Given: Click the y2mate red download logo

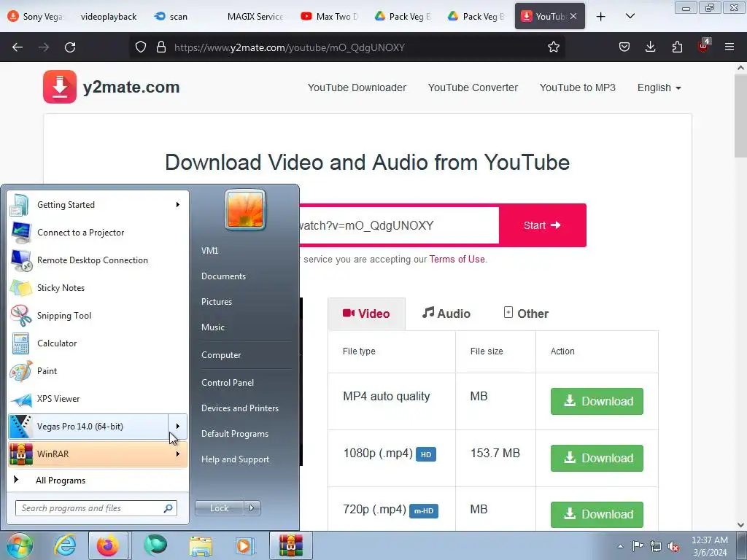Looking at the screenshot, I should (60, 87).
